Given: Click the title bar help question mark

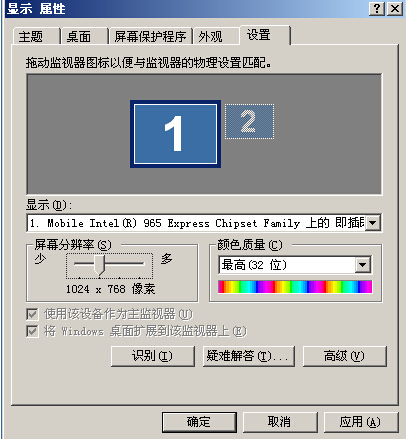Looking at the screenshot, I should click(377, 8).
